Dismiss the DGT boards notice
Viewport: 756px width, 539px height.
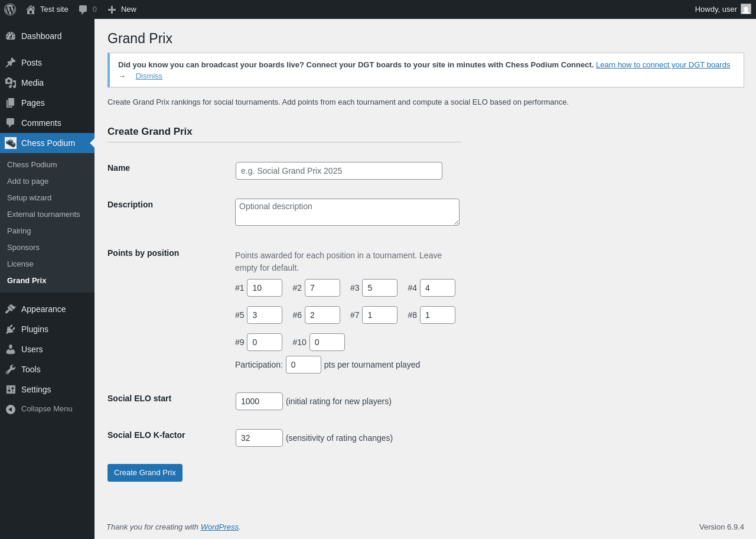pos(149,76)
